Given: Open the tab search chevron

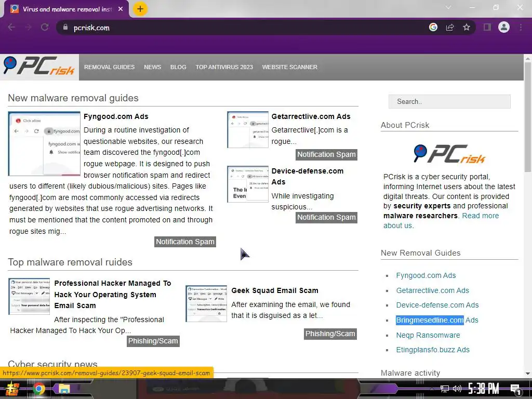Looking at the screenshot, I should 448,7.
